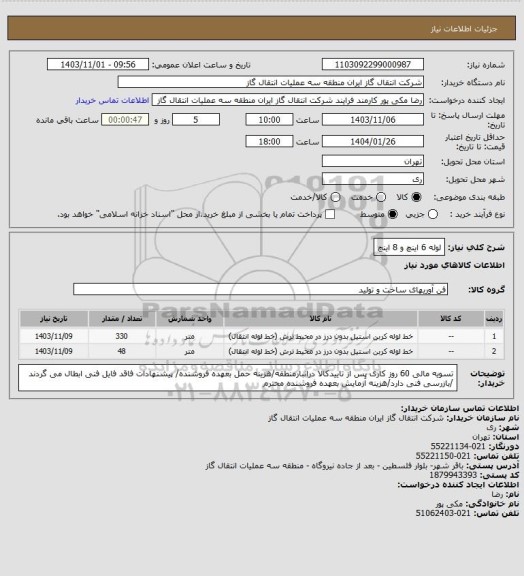
Task: Select the جزیی purchase type radio
Action: 433,215
